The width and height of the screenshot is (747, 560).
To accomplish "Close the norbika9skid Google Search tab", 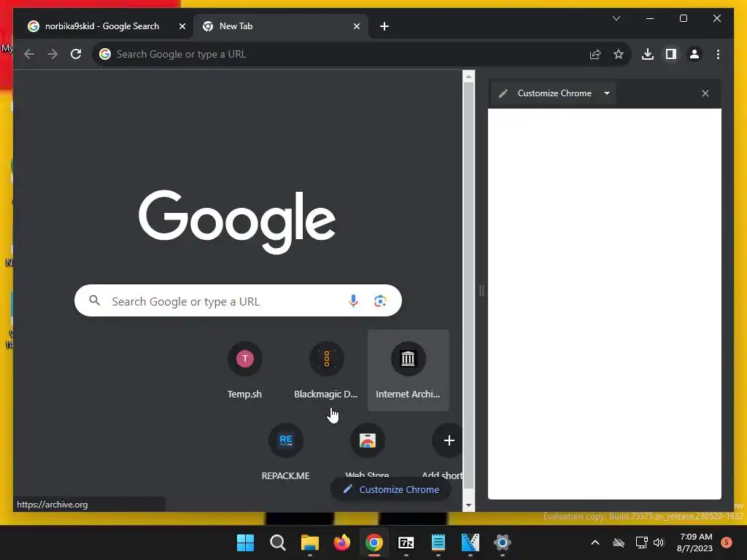I will click(182, 26).
